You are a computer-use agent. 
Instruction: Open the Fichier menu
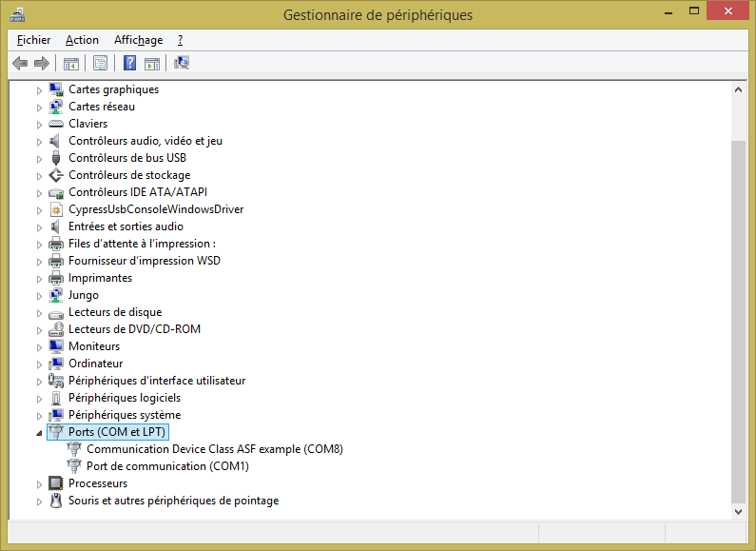pos(33,40)
